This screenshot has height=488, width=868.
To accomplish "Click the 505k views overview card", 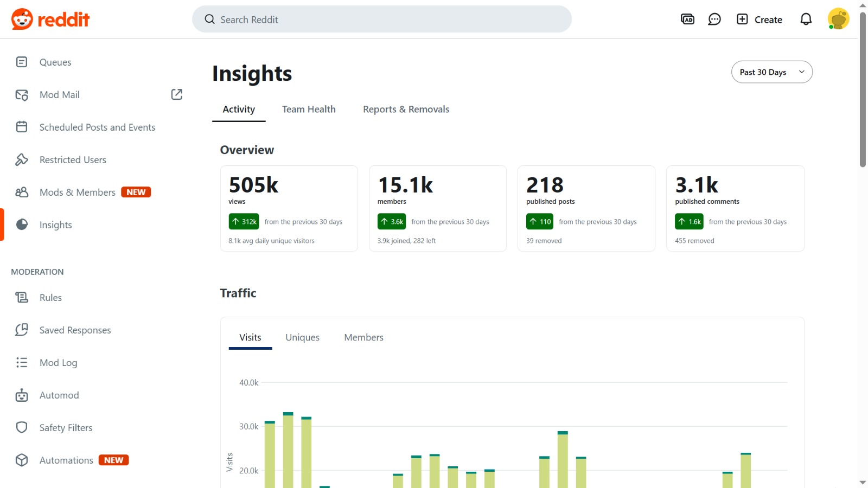I will [x=289, y=208].
